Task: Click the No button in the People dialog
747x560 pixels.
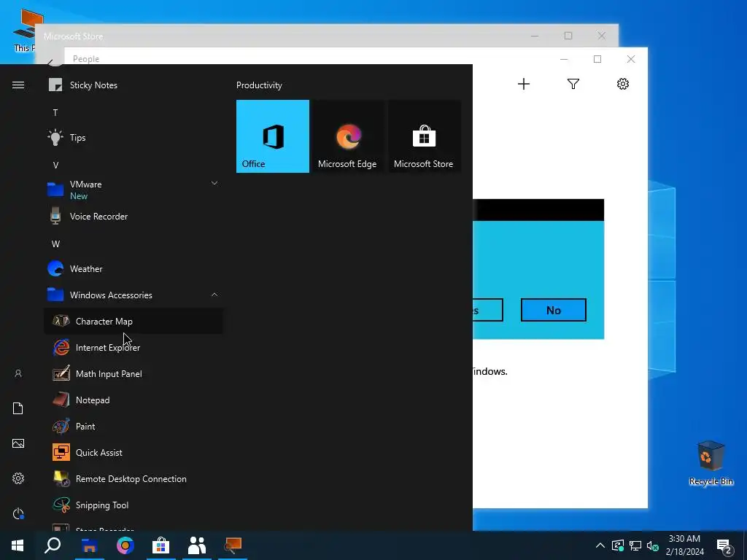Action: coord(553,310)
